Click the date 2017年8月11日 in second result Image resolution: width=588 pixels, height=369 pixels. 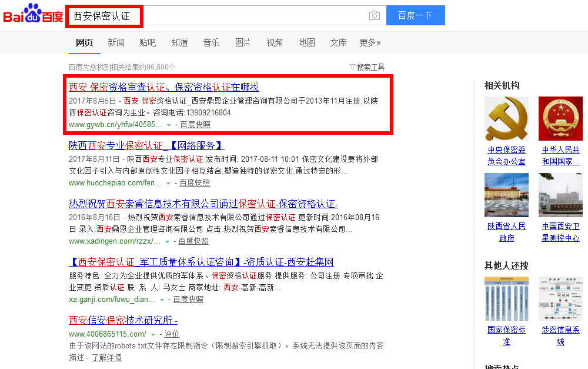[x=94, y=159]
